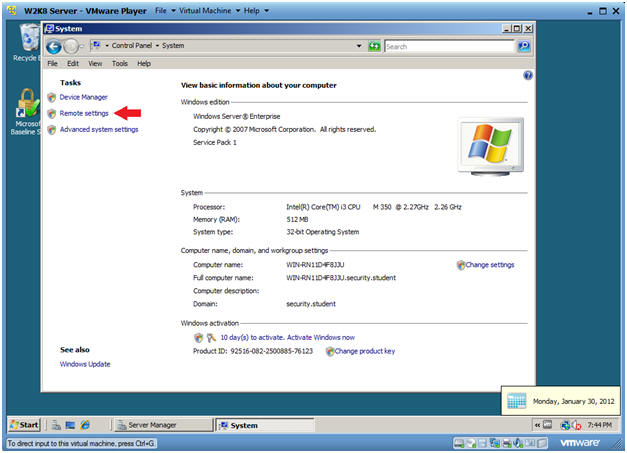Screen dimensions: 627x453
Task: Click red-badged security alert tray icon
Action: (576, 425)
